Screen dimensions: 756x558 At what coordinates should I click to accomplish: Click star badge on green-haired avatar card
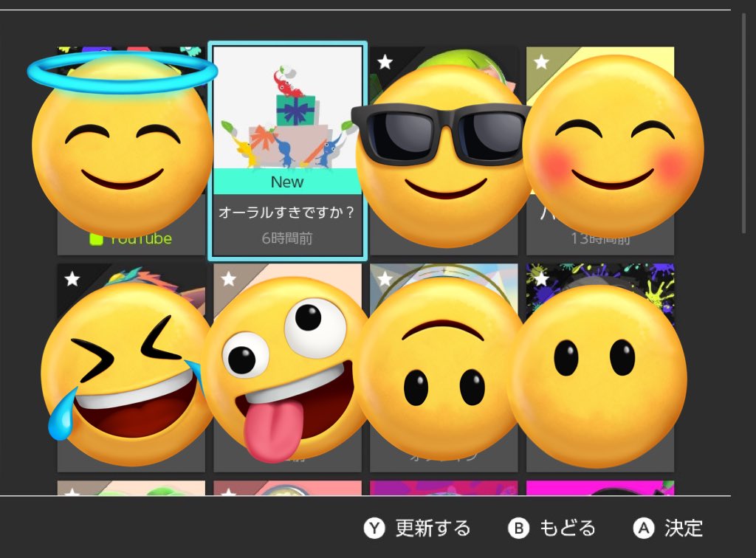[385, 62]
